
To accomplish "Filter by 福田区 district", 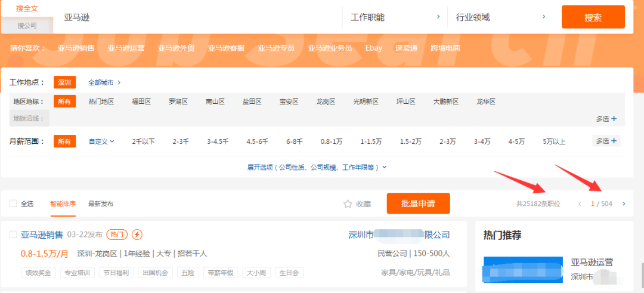I will [x=141, y=101].
